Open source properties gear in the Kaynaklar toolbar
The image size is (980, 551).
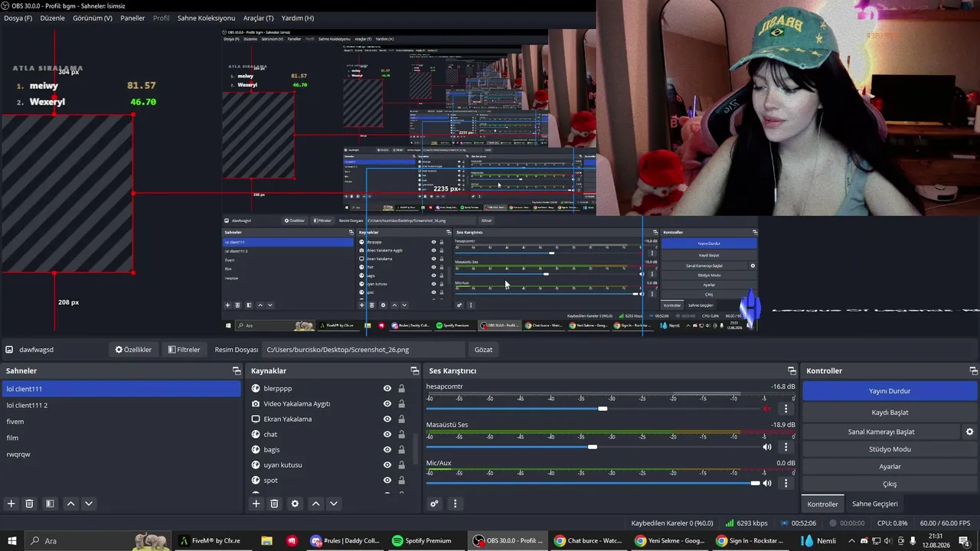pyautogui.click(x=295, y=504)
